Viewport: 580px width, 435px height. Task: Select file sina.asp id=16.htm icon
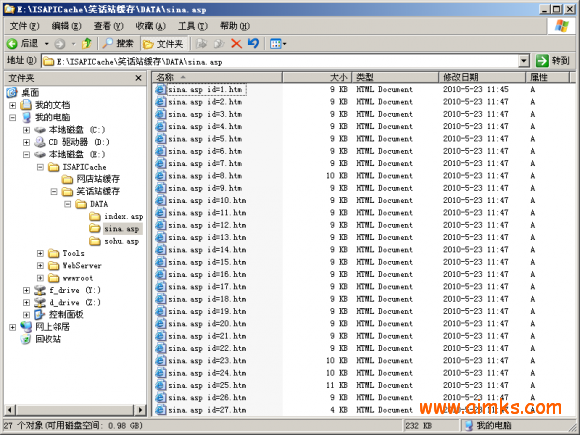tap(161, 274)
